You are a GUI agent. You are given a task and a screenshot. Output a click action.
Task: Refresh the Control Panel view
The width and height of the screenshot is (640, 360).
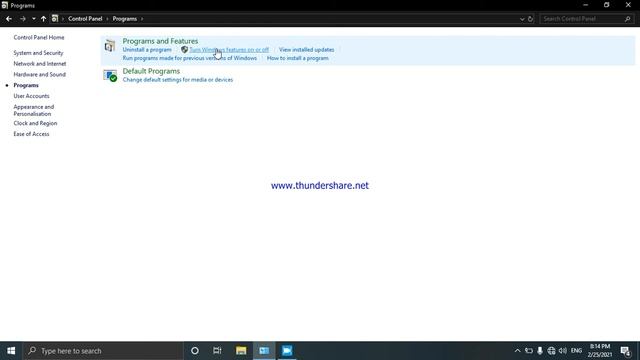pos(530,19)
